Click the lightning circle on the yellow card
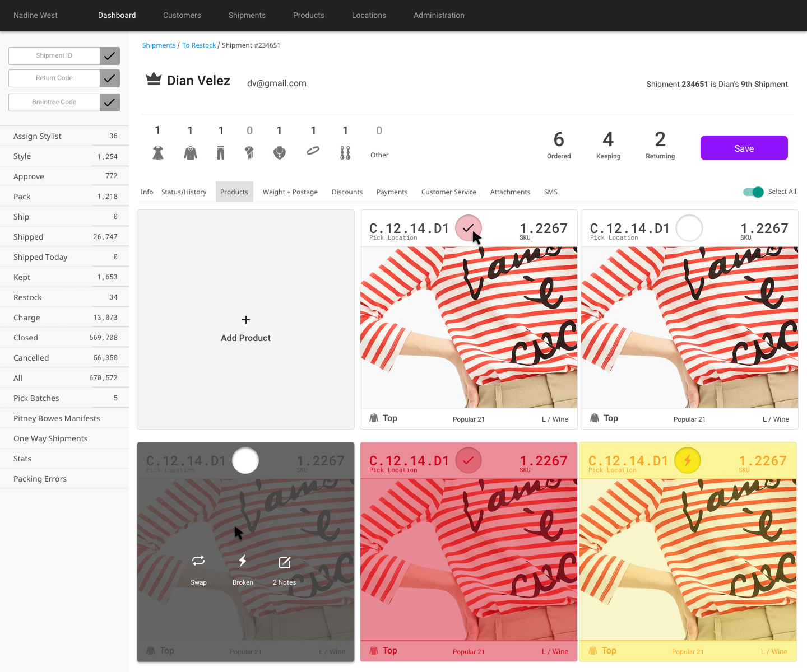Image resolution: width=807 pixels, height=672 pixels. pos(688,461)
